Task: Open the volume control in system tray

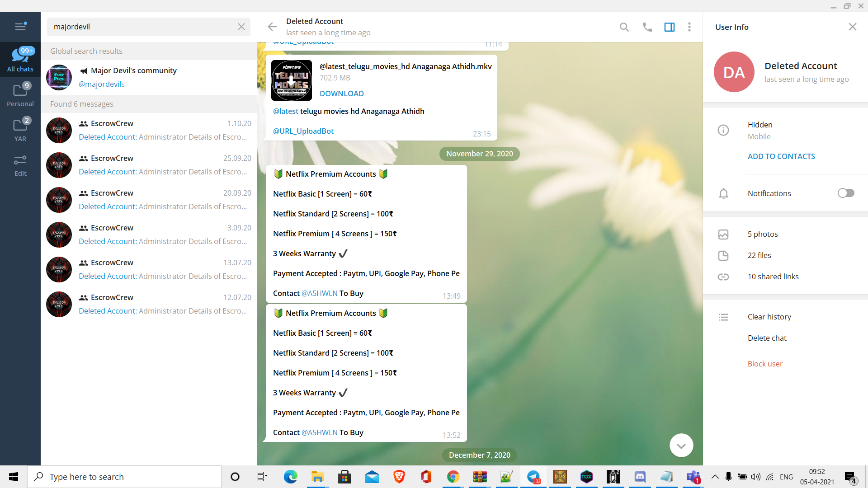Action: tap(756, 477)
